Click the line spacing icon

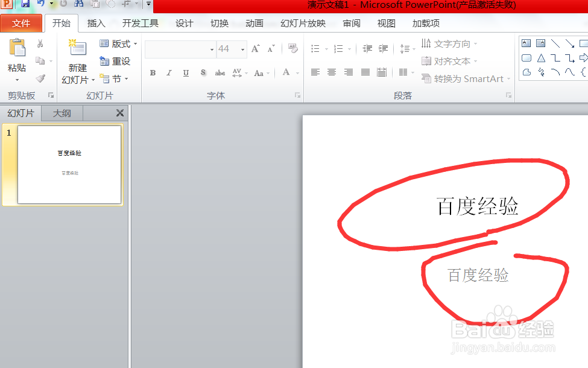coord(405,49)
